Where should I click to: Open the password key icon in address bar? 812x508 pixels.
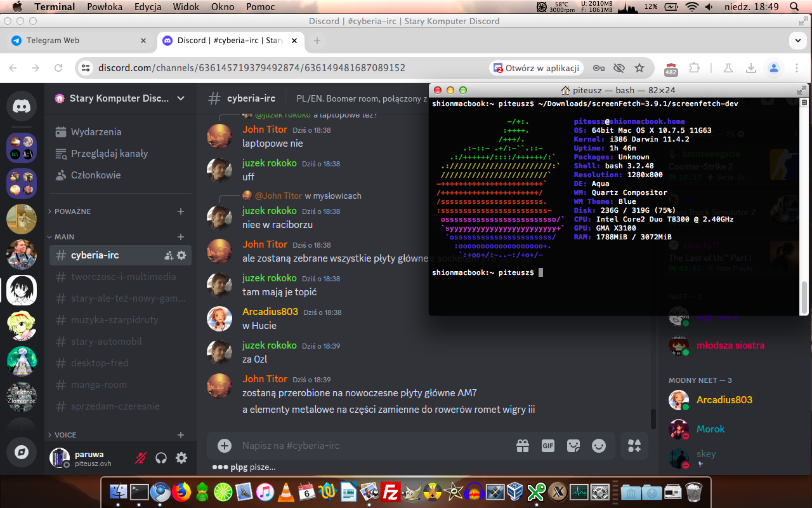[599, 68]
